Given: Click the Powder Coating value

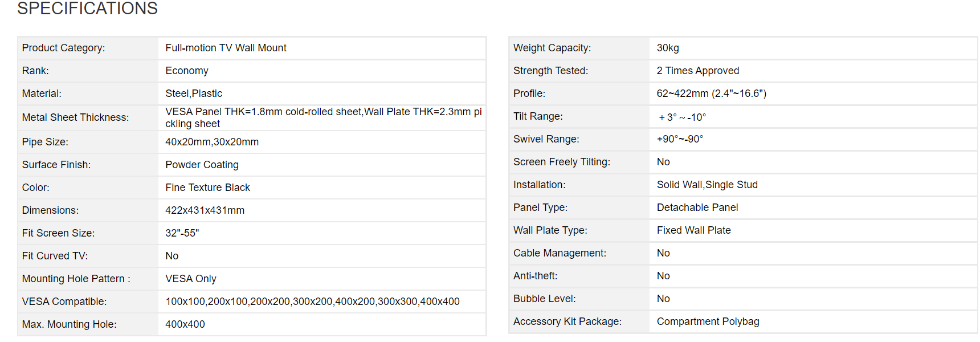Looking at the screenshot, I should (x=202, y=165).
